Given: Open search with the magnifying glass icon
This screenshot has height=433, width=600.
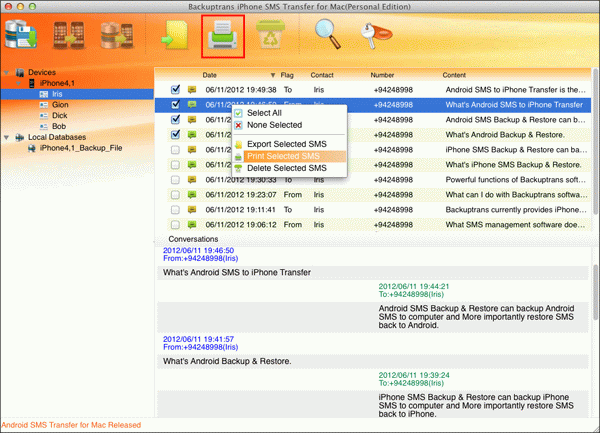Looking at the screenshot, I should tap(328, 34).
